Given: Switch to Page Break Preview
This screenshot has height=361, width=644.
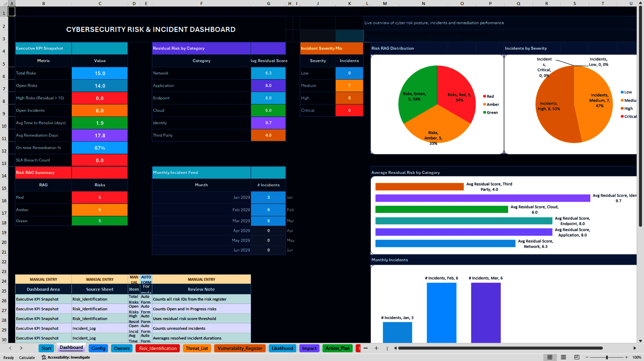Looking at the screenshot, I should click(577, 357).
